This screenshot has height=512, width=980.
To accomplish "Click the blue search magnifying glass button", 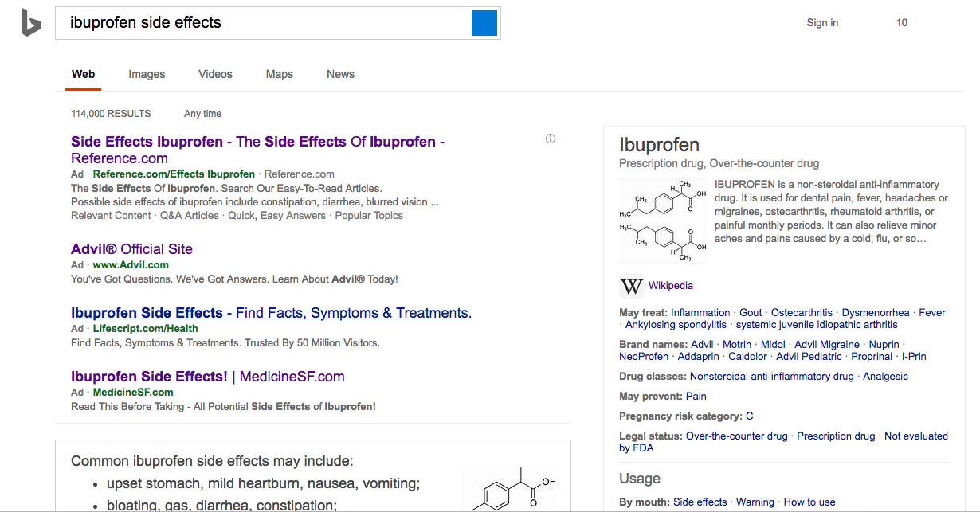I will point(484,23).
